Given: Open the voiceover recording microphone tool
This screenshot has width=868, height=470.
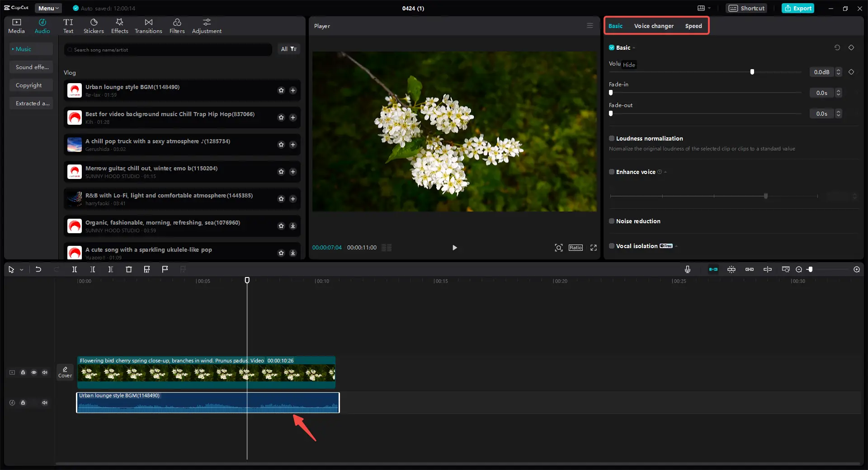Looking at the screenshot, I should point(687,269).
